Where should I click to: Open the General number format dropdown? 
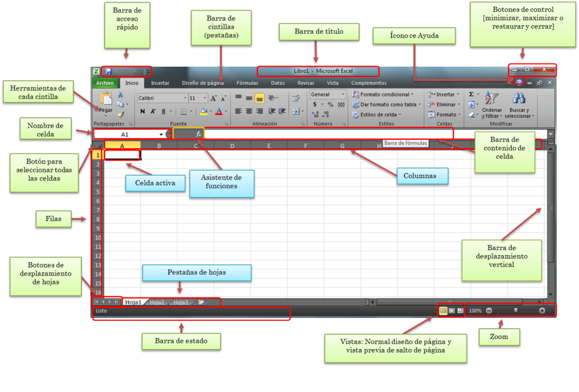tap(327, 94)
